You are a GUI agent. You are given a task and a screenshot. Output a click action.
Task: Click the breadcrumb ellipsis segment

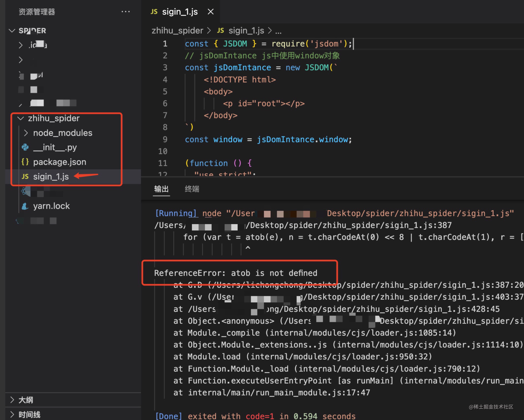278,31
